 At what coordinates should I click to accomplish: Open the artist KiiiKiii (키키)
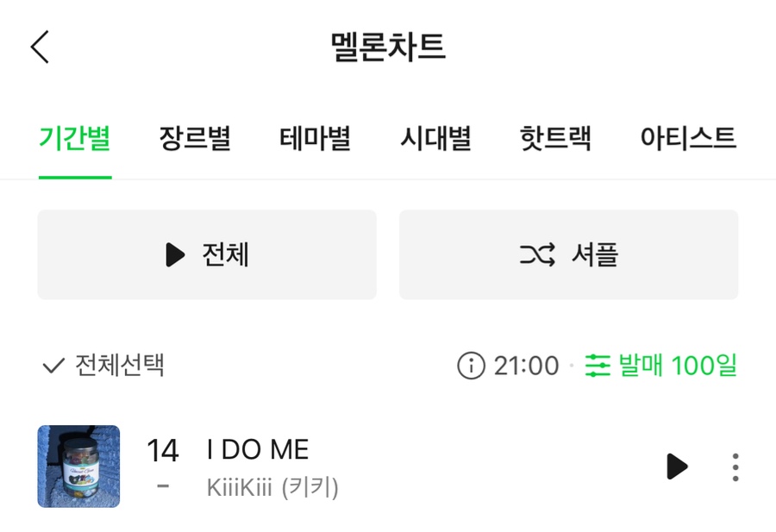[x=272, y=487]
